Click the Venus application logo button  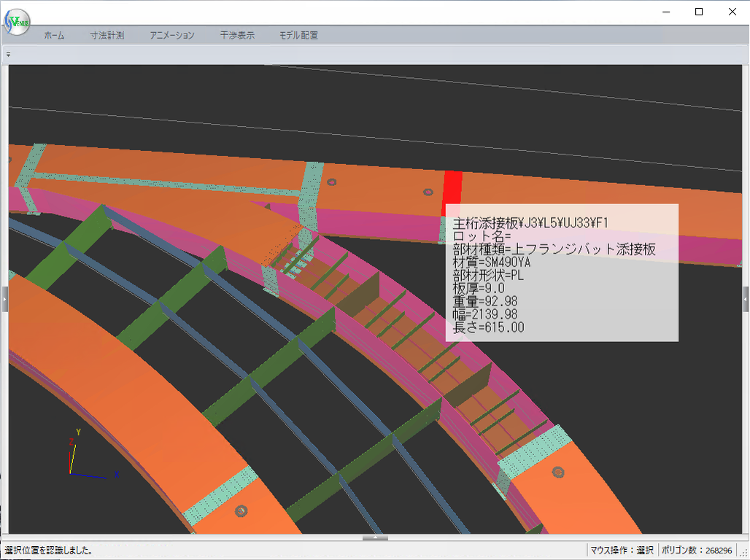click(16, 22)
